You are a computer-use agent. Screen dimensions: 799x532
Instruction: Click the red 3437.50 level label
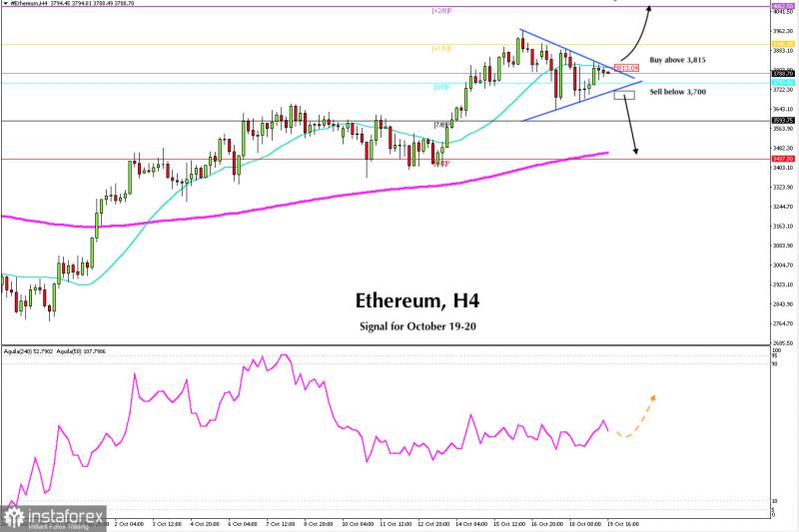tap(783, 159)
